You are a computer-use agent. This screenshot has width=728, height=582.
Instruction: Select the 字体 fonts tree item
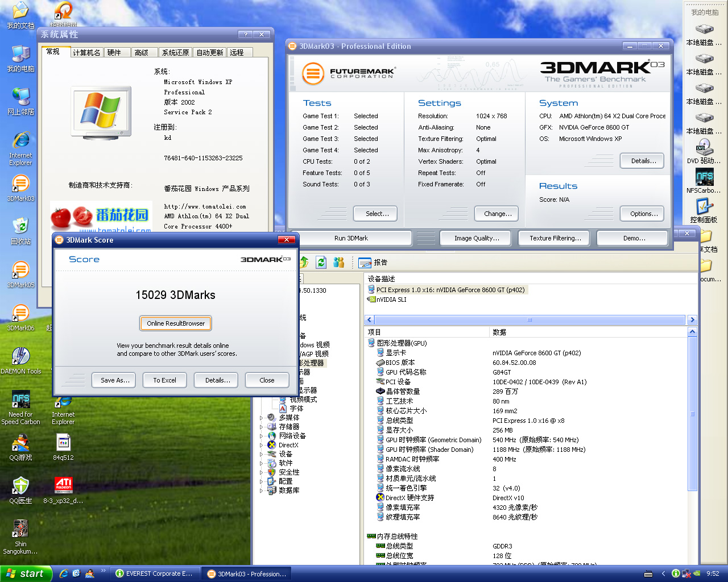[x=296, y=409]
